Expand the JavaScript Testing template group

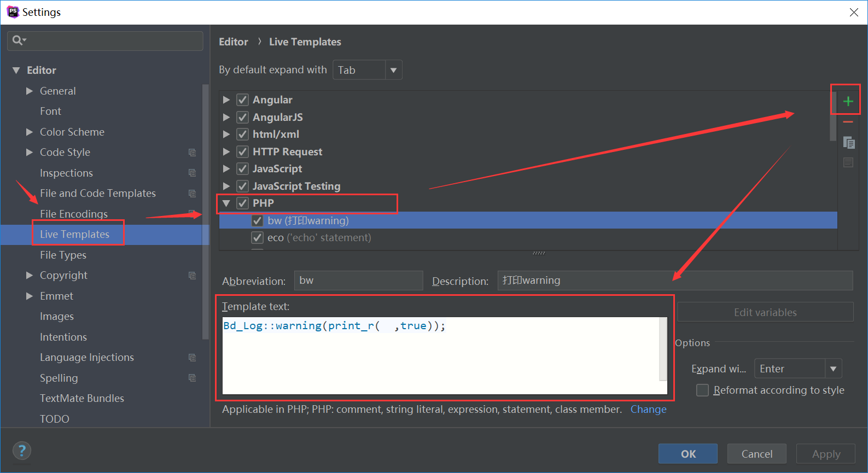click(226, 186)
